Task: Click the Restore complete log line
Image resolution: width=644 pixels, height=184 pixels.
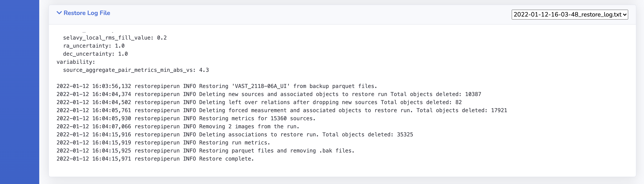Action: 155,159
